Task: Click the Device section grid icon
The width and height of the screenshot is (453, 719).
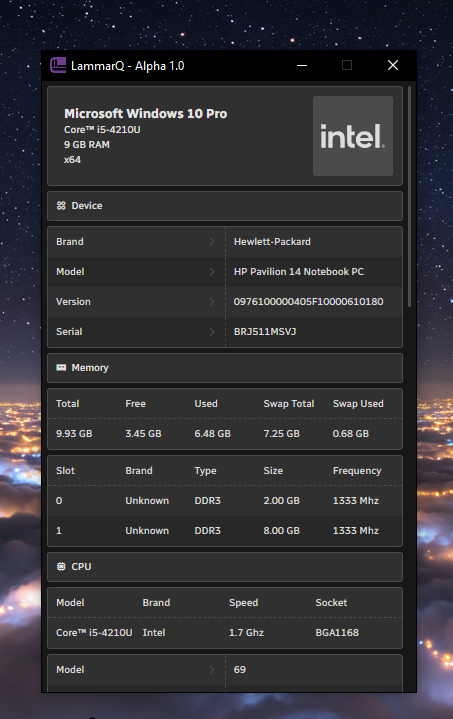Action: click(x=61, y=205)
